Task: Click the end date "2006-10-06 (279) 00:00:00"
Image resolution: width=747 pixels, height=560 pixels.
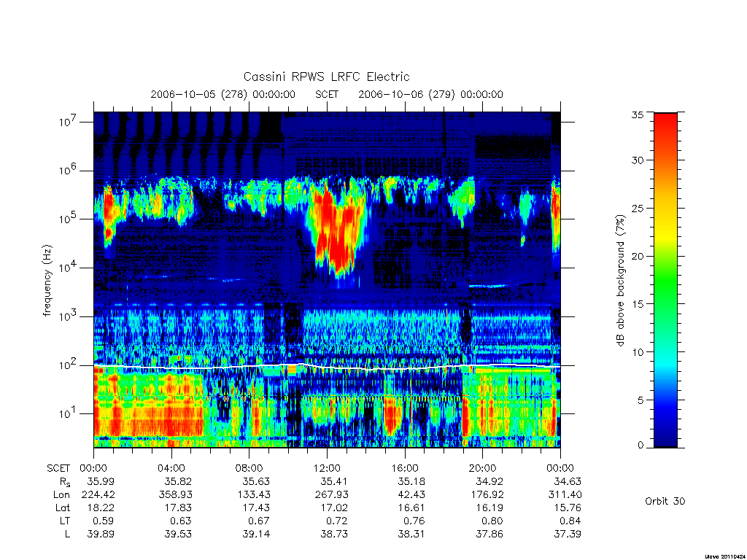Action: pyautogui.click(x=430, y=94)
